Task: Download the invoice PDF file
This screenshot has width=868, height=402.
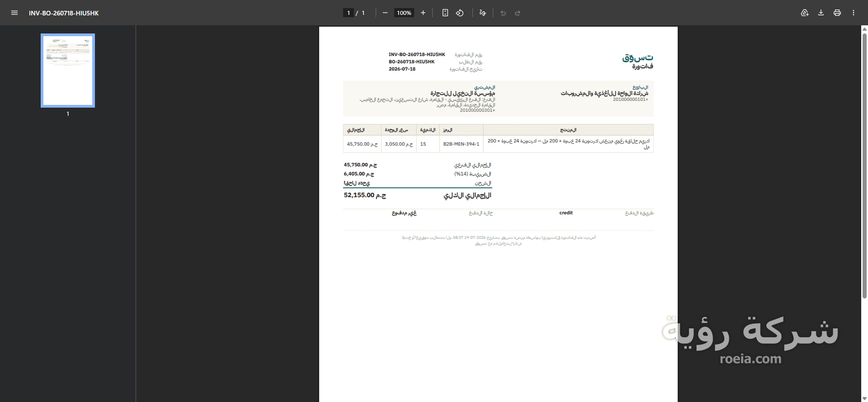Action: coord(821,13)
